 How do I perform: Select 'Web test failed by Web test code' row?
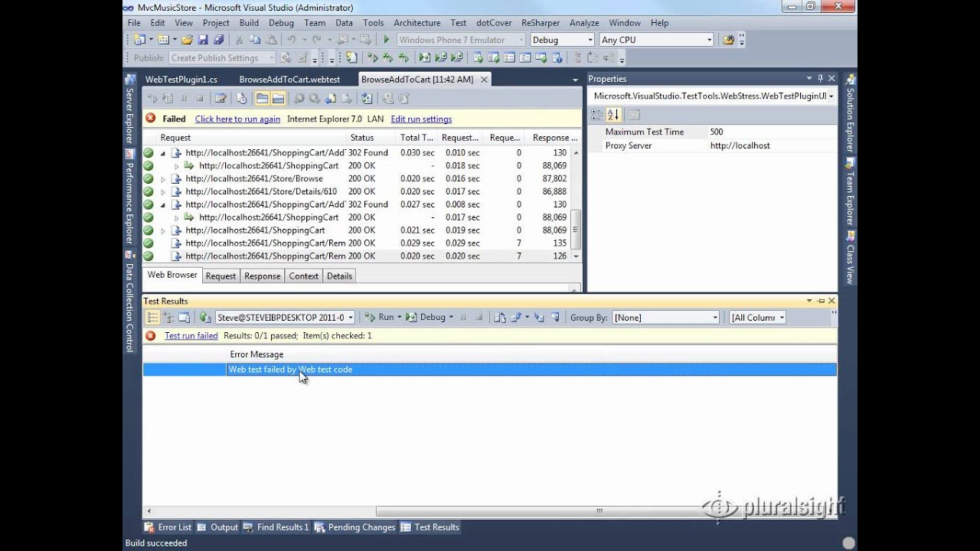(x=489, y=370)
